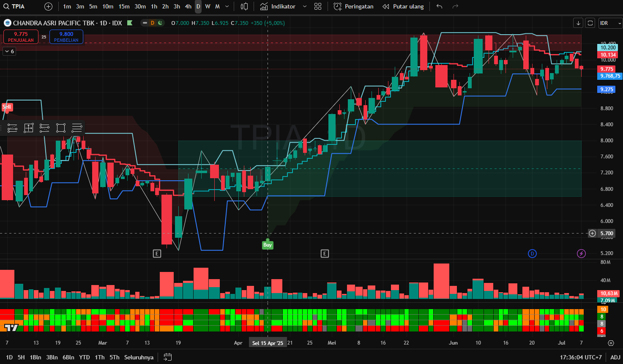Image resolution: width=623 pixels, height=364 pixels.
Task: Show full history with Seluruhnya
Action: [139, 357]
